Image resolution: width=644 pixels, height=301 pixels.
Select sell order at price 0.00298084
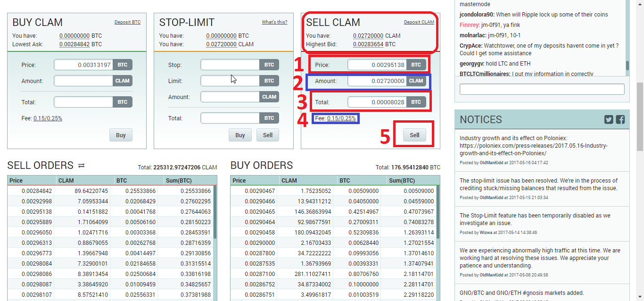[111, 264]
